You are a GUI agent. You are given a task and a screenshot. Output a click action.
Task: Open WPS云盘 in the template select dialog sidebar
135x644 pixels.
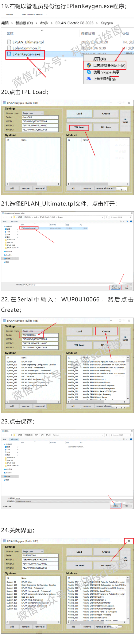8,252
